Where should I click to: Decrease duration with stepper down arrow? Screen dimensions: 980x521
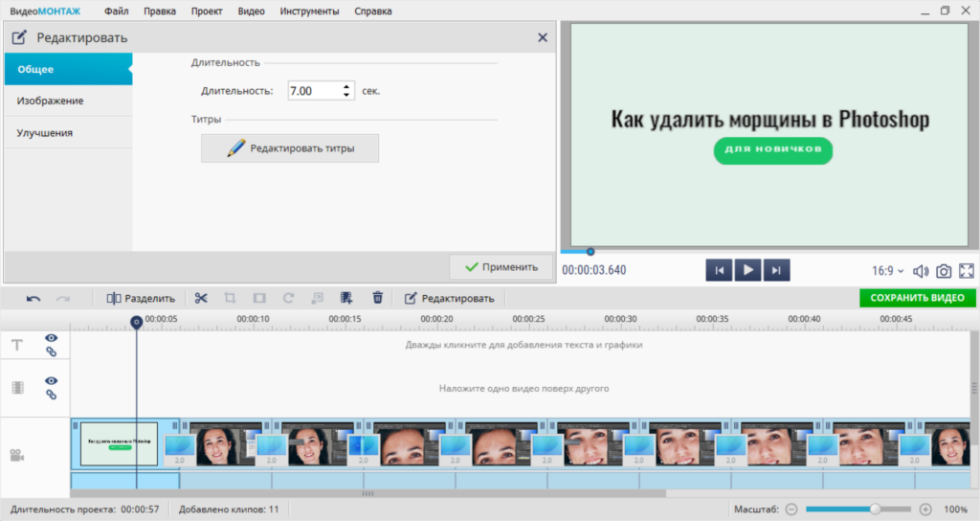(x=346, y=95)
